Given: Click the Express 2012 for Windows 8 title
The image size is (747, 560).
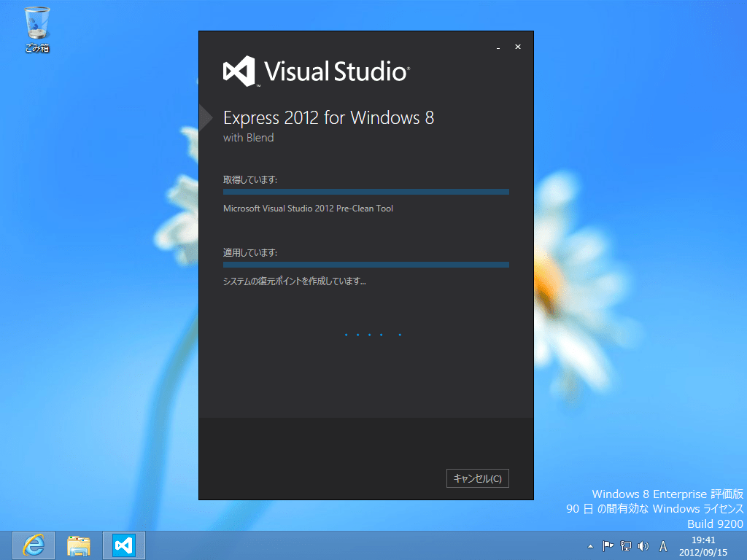Looking at the screenshot, I should 329,117.
